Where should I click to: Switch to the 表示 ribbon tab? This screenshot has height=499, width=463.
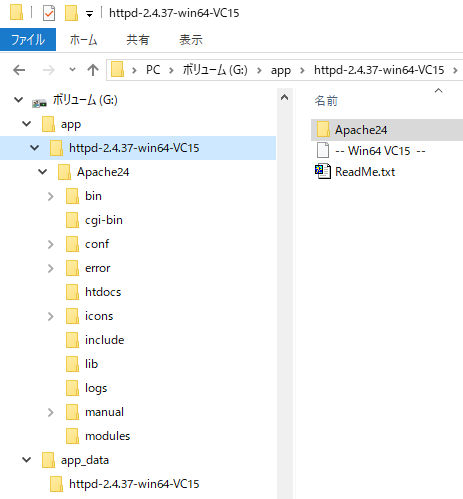tap(191, 40)
